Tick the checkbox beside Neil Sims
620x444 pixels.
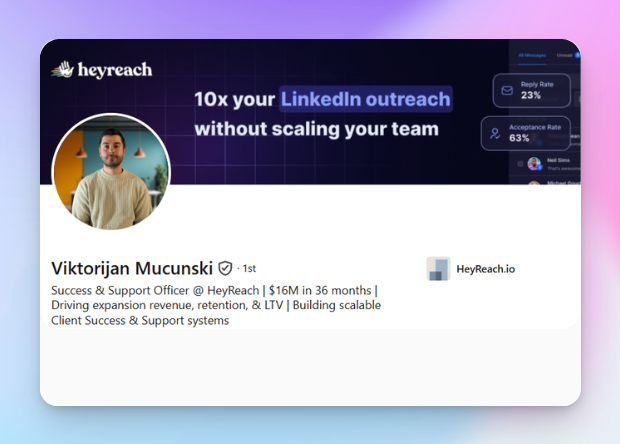tap(520, 164)
